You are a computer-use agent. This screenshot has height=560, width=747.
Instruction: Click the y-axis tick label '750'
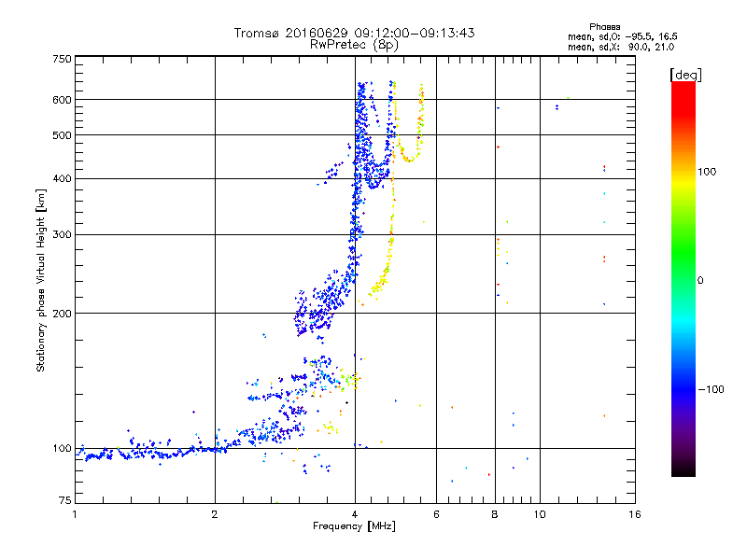(62, 59)
